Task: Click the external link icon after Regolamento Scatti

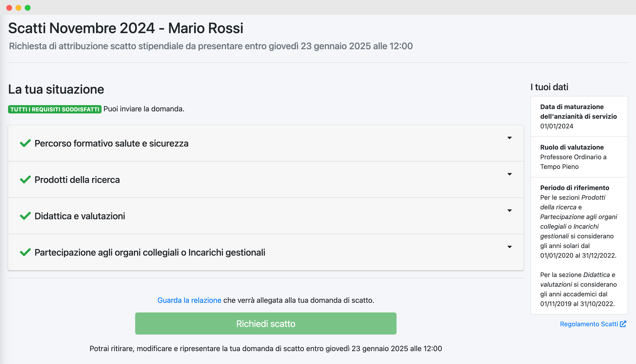Action: point(623,324)
